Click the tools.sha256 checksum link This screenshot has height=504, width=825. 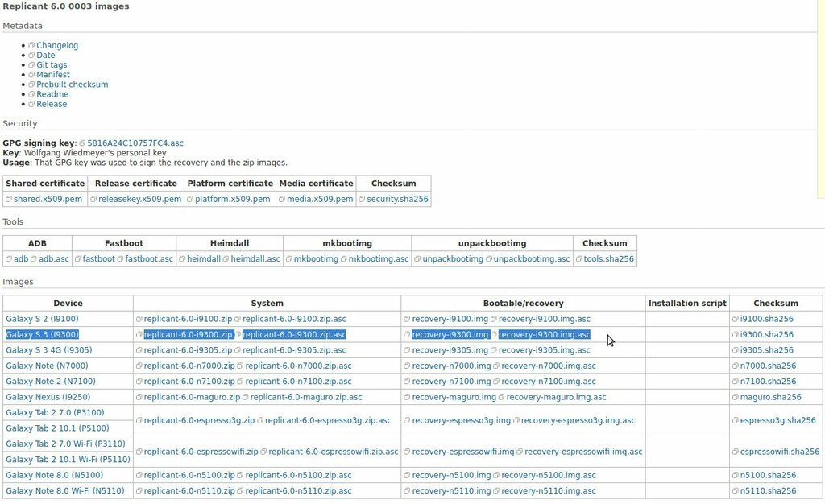(x=608, y=259)
